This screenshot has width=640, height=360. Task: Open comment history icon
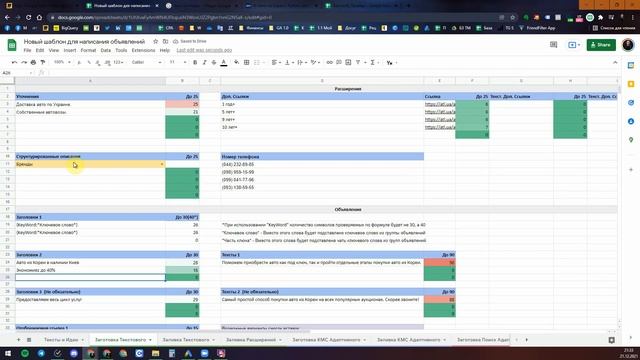click(553, 44)
